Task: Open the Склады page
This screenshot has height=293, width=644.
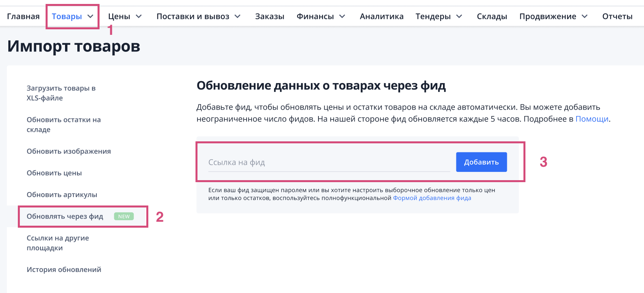Action: (492, 16)
